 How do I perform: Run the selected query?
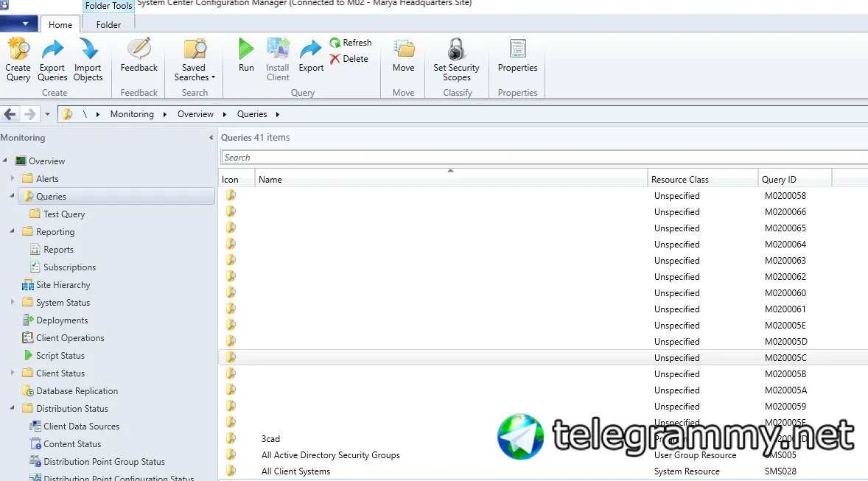(x=246, y=55)
